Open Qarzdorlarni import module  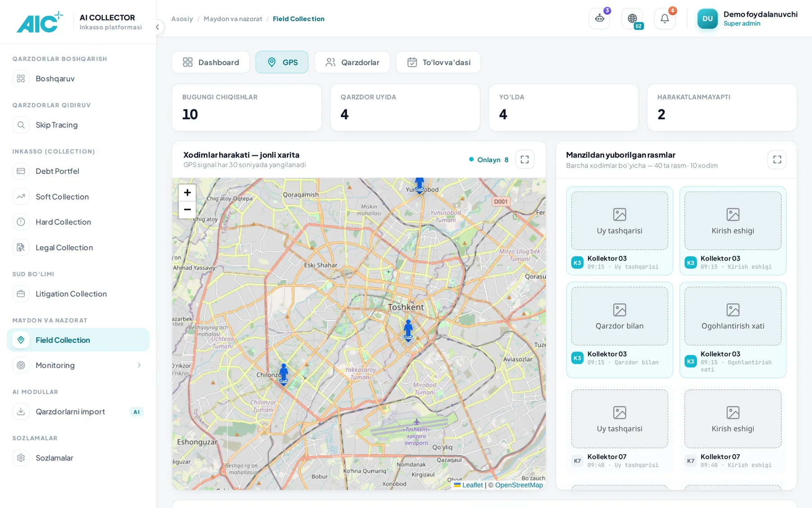78,411
